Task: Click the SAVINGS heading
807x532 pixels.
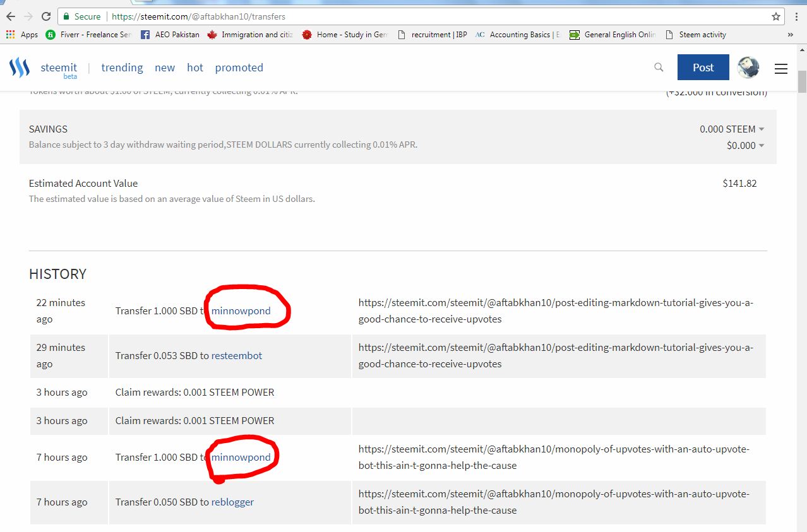Action: pyautogui.click(x=48, y=129)
